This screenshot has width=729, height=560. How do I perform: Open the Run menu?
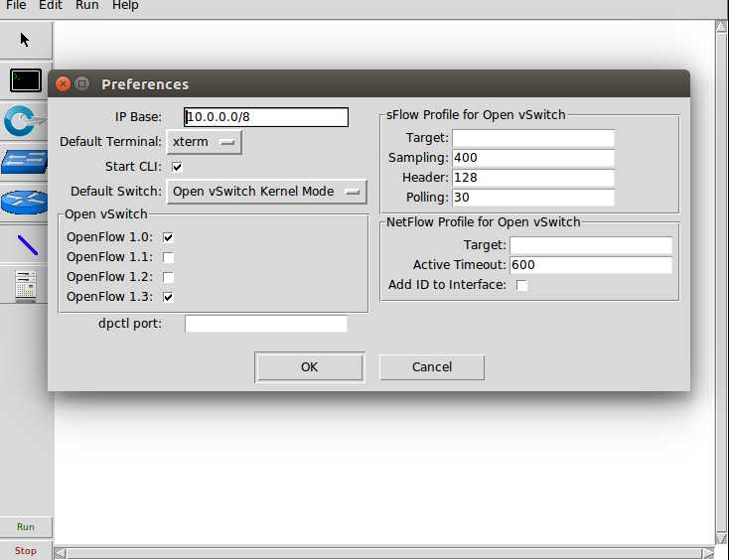point(87,6)
